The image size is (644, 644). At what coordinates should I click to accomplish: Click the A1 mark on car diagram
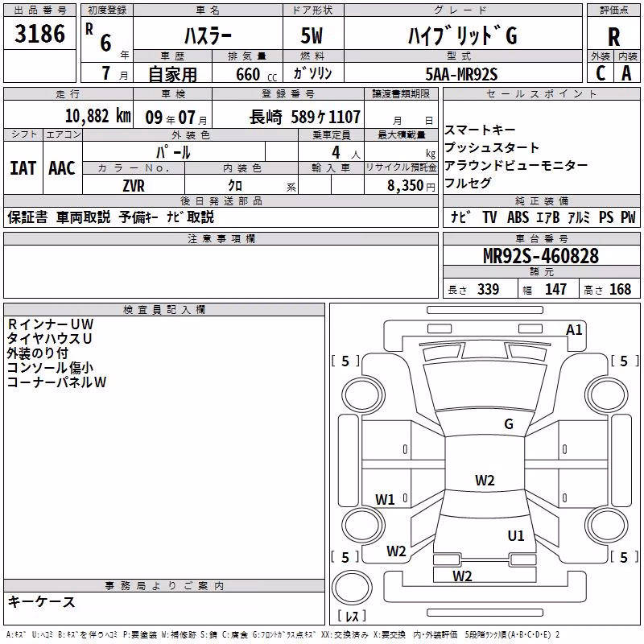click(574, 329)
